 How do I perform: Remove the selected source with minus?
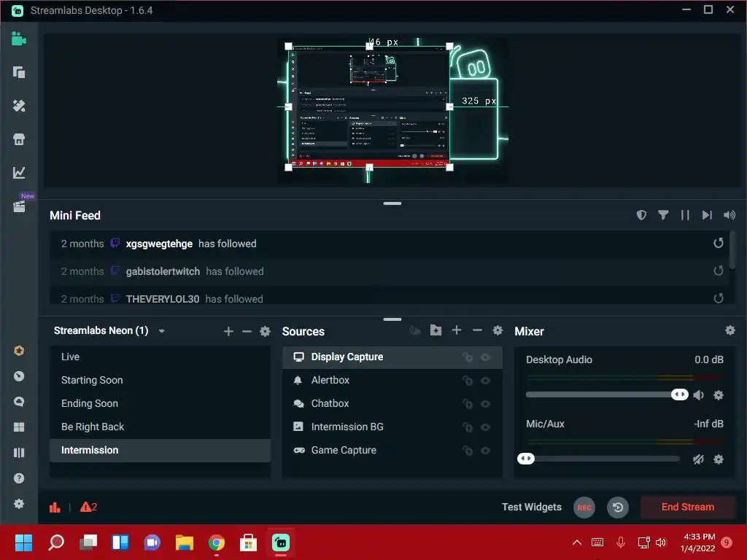(x=477, y=330)
